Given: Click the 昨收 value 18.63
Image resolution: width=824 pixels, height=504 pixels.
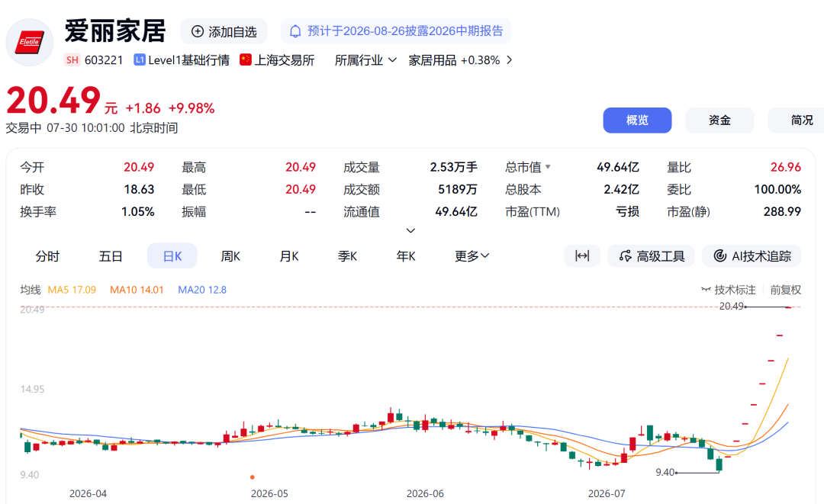Looking at the screenshot, I should tap(139, 190).
